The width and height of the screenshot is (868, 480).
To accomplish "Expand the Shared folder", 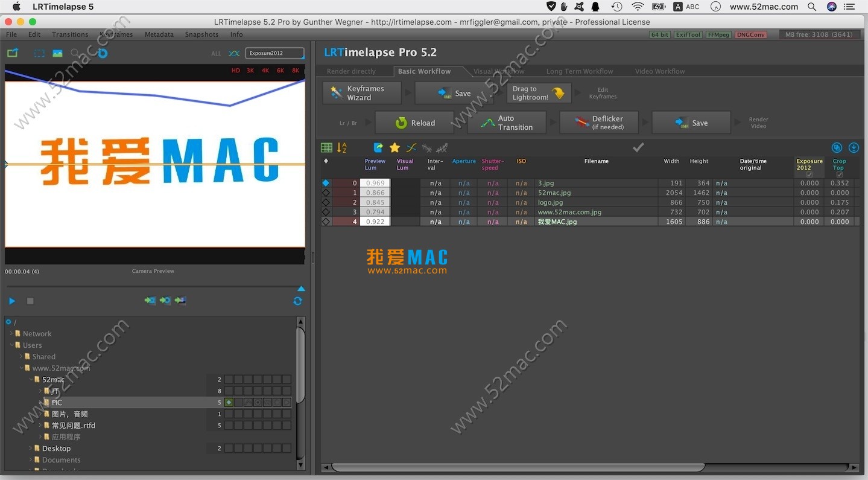I will [21, 356].
